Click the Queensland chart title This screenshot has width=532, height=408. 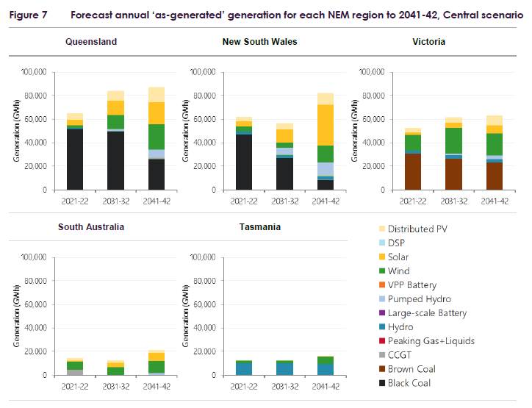click(x=91, y=42)
